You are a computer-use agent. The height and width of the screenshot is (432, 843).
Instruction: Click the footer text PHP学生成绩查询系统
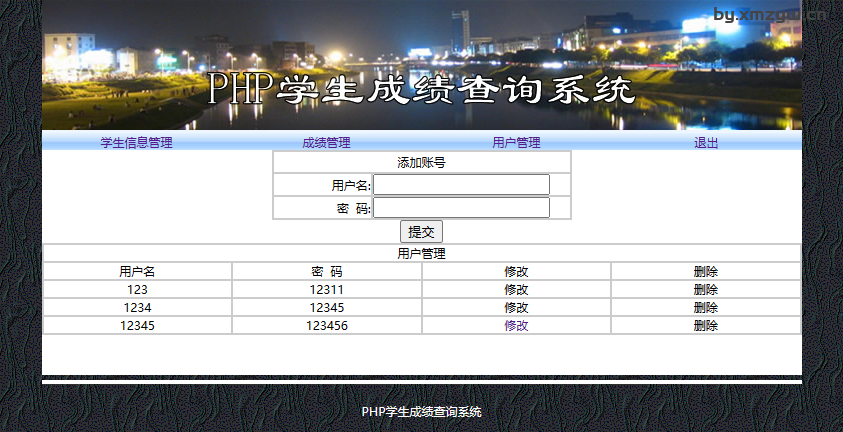pyautogui.click(x=422, y=412)
